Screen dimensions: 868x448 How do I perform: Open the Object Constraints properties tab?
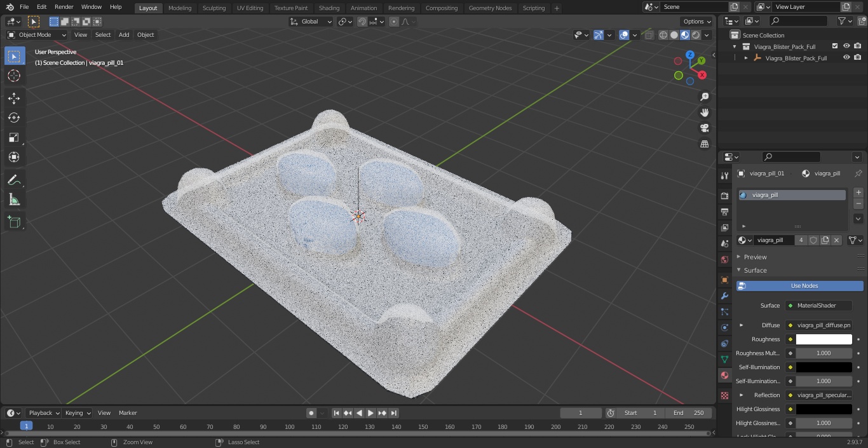[x=724, y=343]
